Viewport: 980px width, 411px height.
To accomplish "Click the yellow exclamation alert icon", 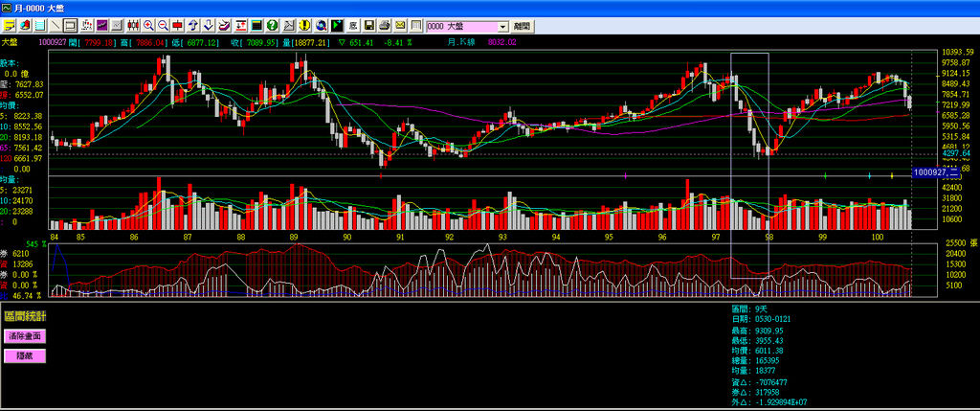I will pos(304,26).
